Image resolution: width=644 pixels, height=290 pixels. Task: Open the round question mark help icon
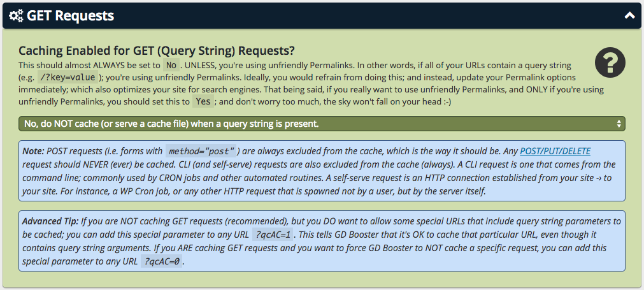tap(610, 62)
